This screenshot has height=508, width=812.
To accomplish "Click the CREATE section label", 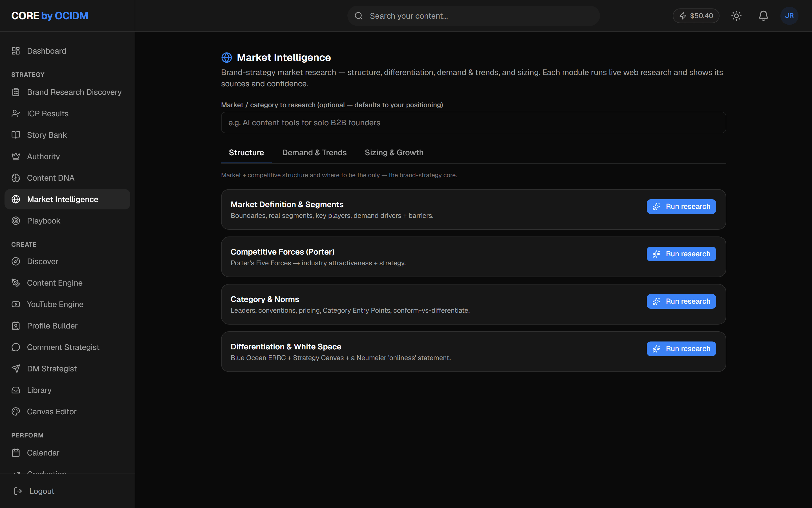I will [x=24, y=245].
